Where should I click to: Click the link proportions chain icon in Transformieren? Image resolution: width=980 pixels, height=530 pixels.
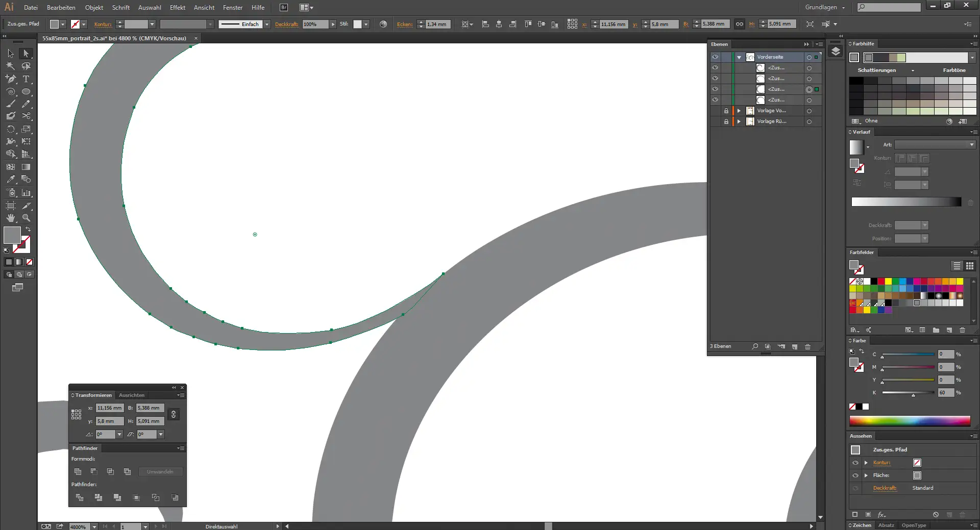point(174,414)
